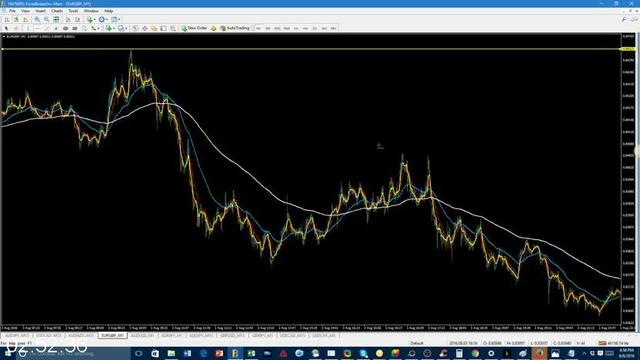Tile chart windows with toolbar icon
The width and height of the screenshot is (640, 360).
56,20
